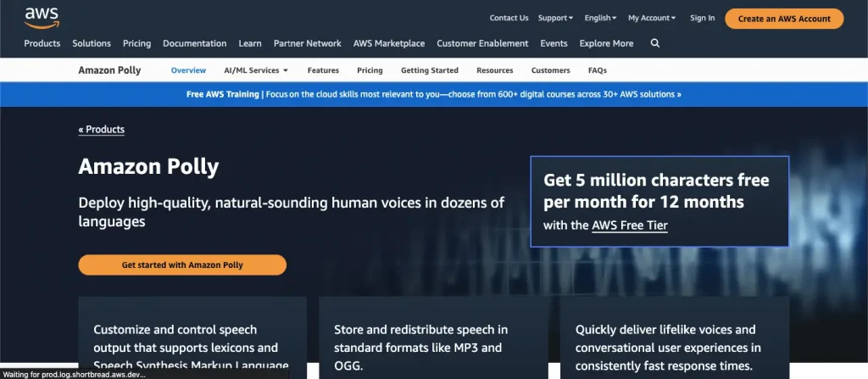The width and height of the screenshot is (868, 379).
Task: Open Solutions menu
Action: [x=92, y=43]
